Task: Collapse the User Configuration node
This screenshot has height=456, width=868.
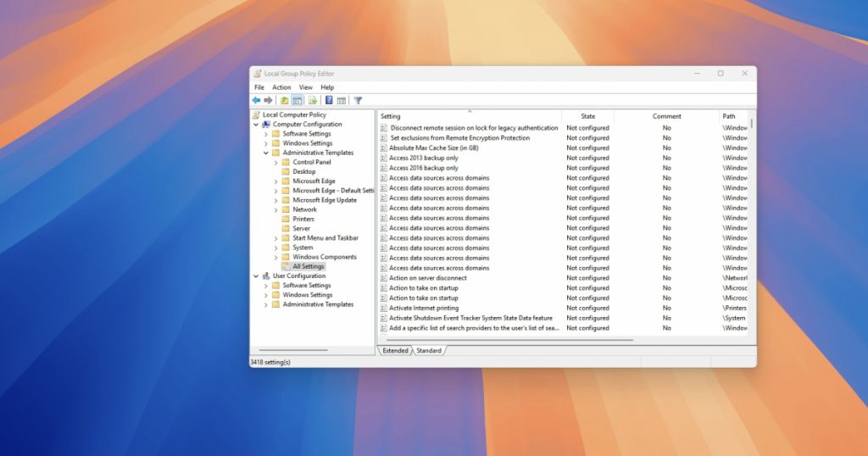Action: 257,276
